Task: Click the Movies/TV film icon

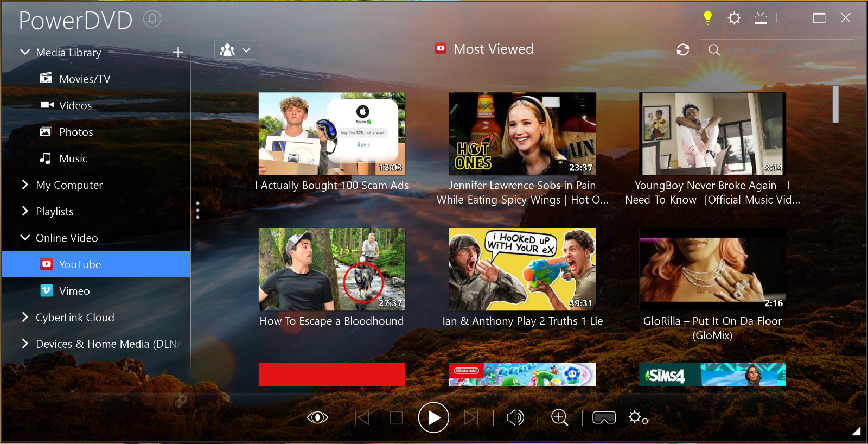Action: 46,78
